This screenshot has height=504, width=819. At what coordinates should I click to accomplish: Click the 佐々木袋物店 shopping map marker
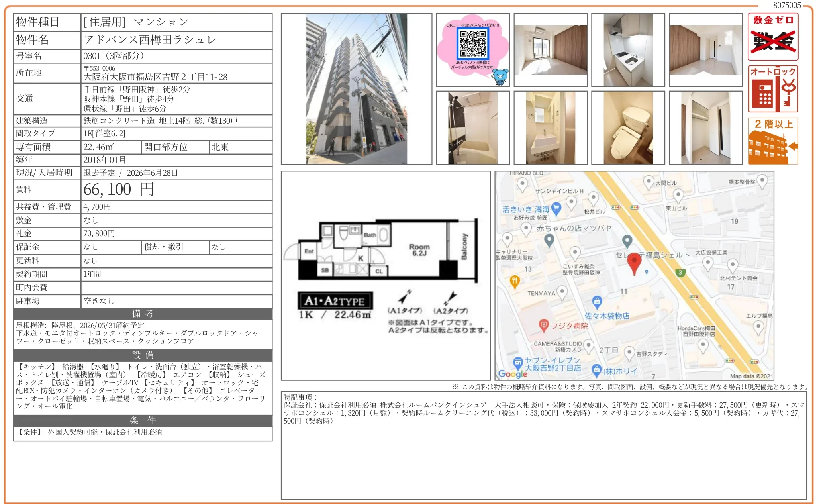coord(597,302)
